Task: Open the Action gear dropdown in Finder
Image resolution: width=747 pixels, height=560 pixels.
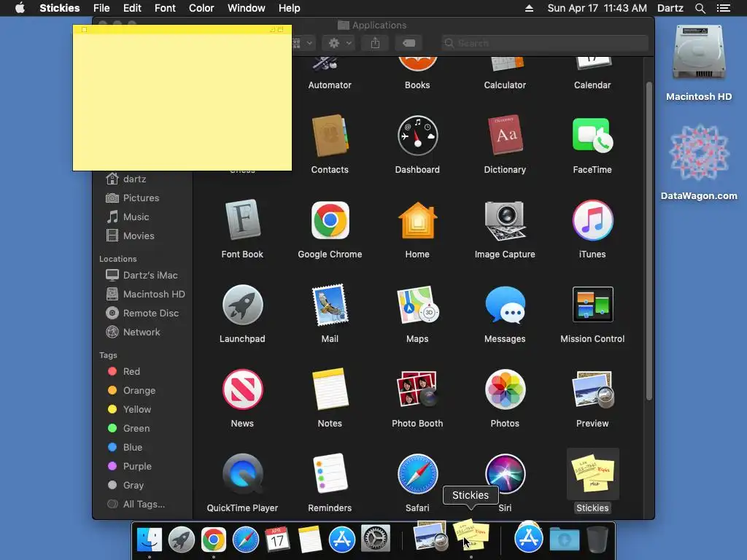Action: click(x=340, y=43)
